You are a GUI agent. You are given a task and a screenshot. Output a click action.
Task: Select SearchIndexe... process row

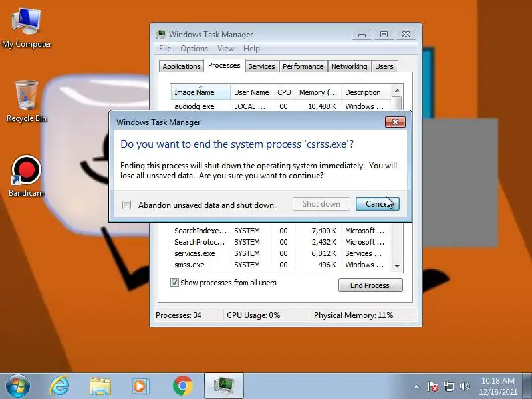pyautogui.click(x=281, y=231)
